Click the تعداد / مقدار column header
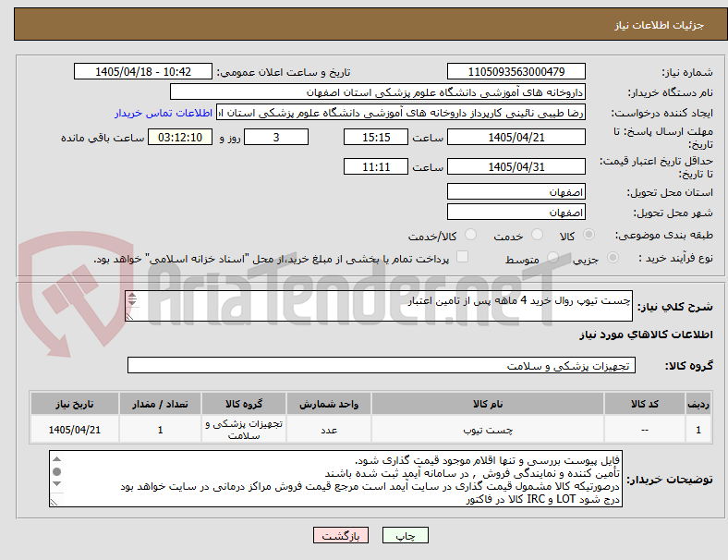This screenshot has height=560, width=728. (x=160, y=404)
